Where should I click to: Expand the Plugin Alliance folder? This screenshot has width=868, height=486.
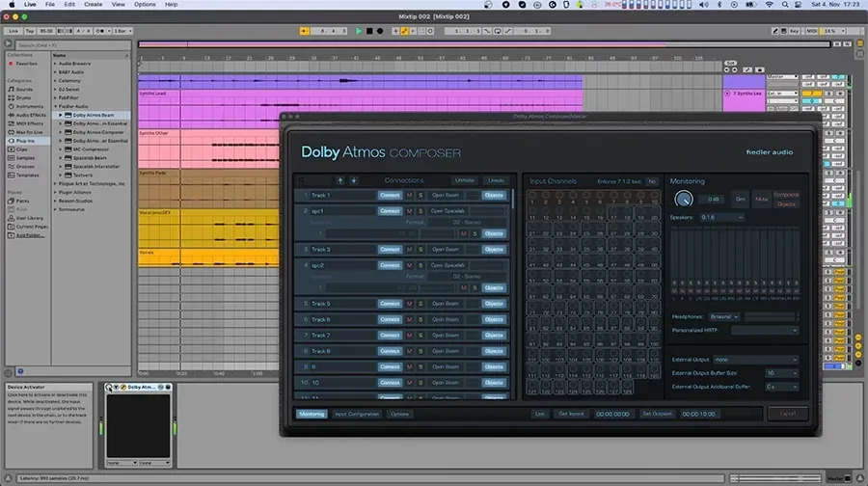55,192
